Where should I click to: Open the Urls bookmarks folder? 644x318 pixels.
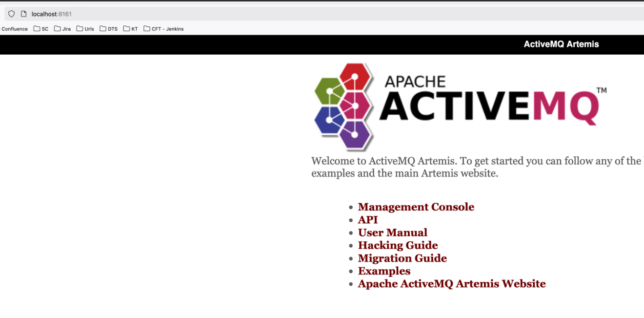[x=85, y=29]
